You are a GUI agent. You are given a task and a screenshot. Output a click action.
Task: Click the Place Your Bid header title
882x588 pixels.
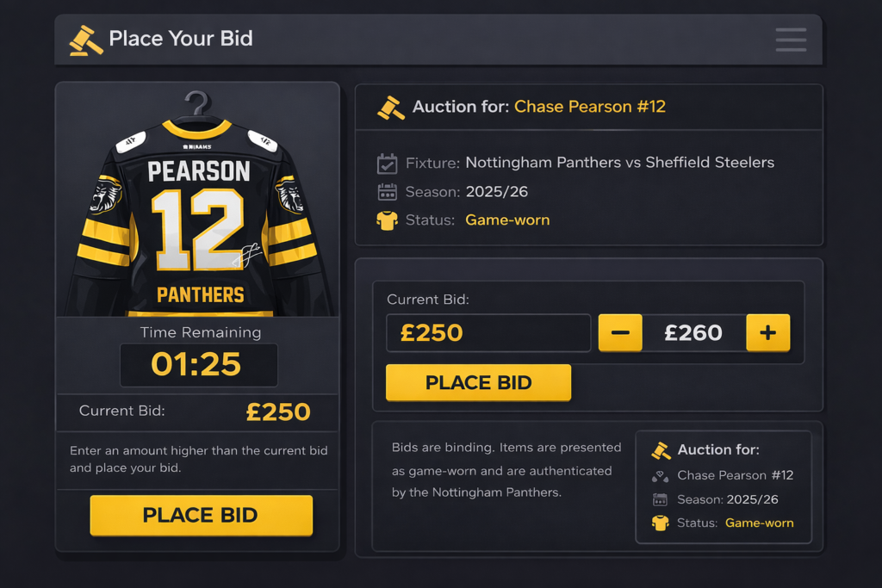tap(181, 39)
